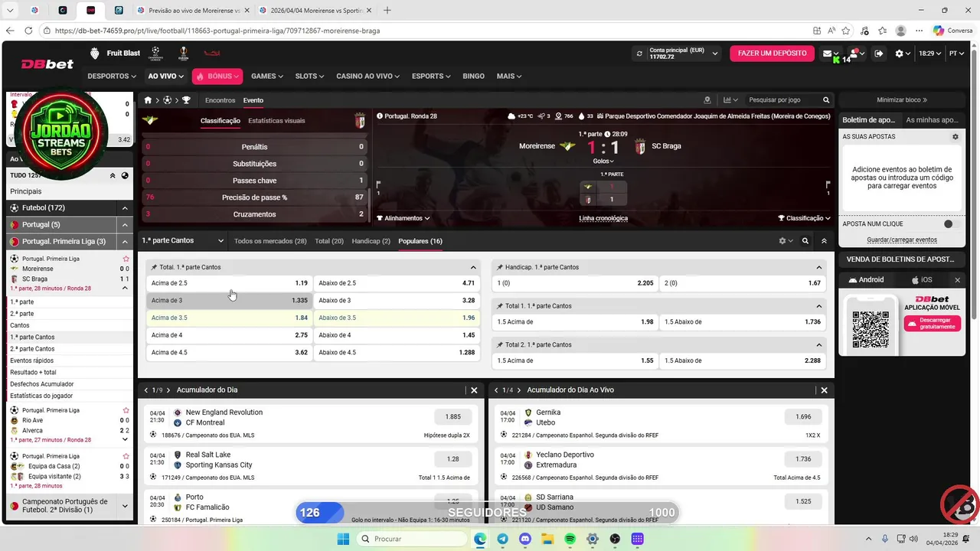The height and width of the screenshot is (551, 980).
Task: Collapse the Portugal (5) section
Action: point(125,225)
